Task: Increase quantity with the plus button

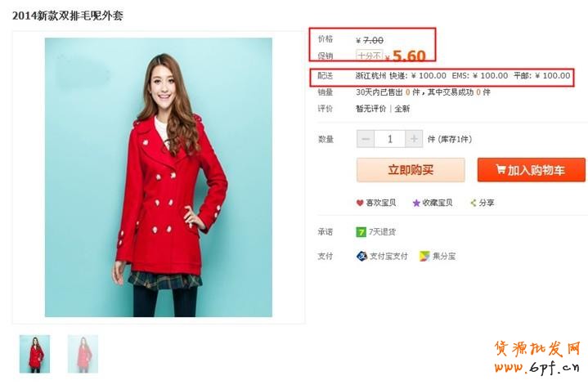Action: [x=414, y=139]
